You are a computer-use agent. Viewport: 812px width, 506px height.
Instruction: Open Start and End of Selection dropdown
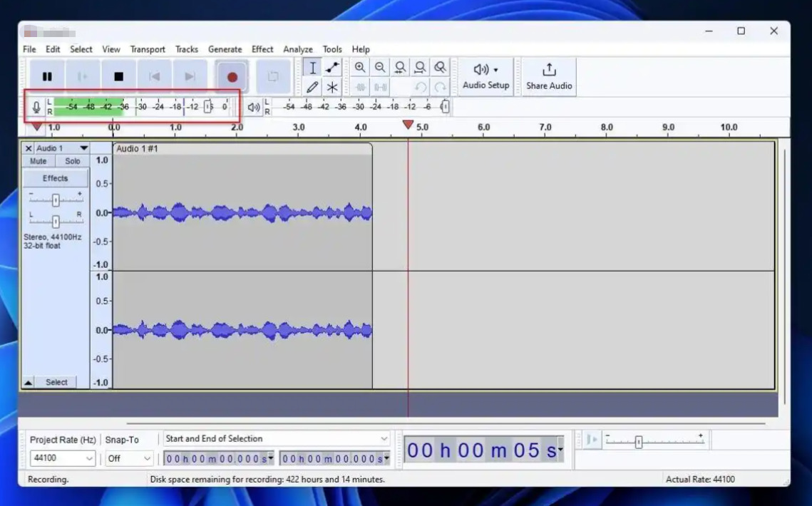tap(276, 439)
